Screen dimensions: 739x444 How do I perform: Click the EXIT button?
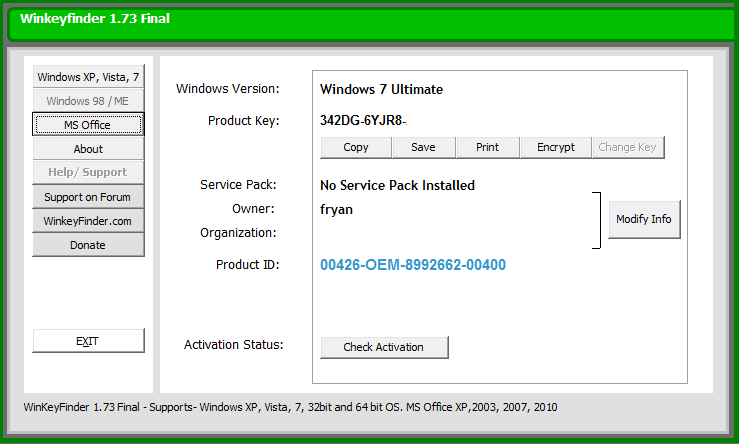(88, 341)
